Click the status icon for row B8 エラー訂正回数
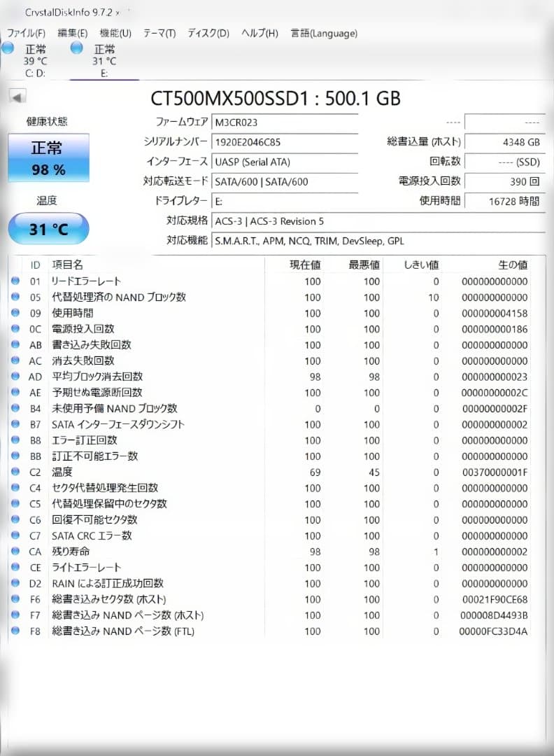 [15, 440]
